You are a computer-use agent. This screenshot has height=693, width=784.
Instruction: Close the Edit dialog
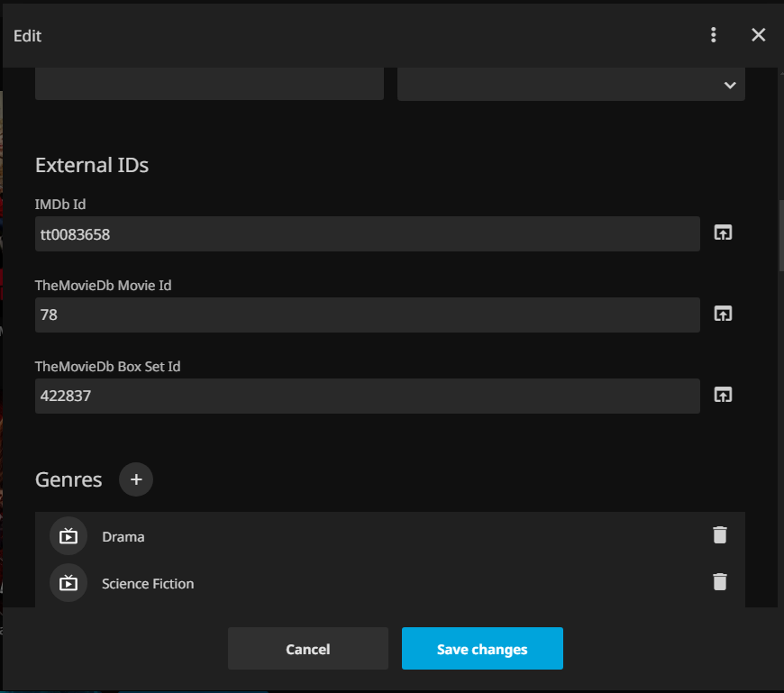759,35
